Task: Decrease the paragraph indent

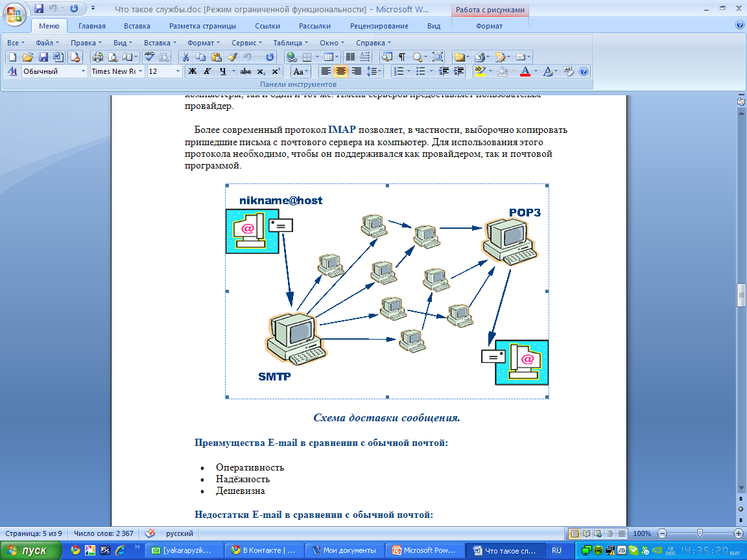Action: [x=444, y=71]
